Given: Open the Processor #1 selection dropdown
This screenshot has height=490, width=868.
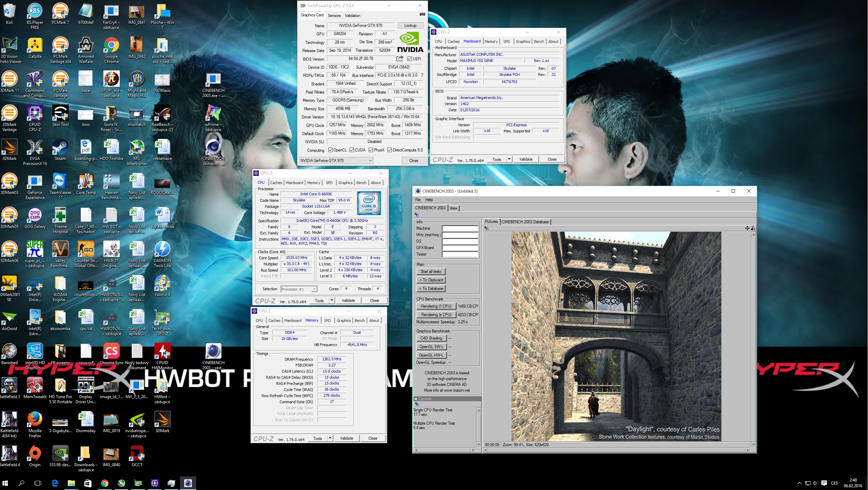Looking at the screenshot, I should (299, 289).
